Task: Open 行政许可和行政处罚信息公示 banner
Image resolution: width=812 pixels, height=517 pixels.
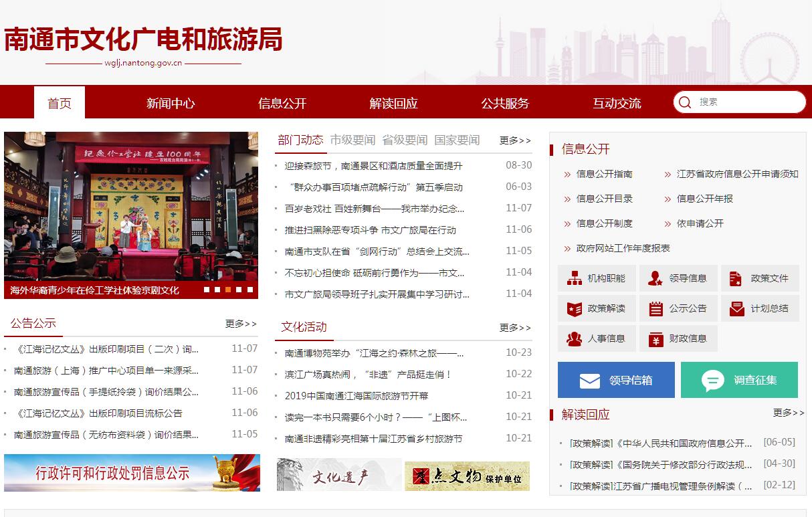Action: click(132, 473)
